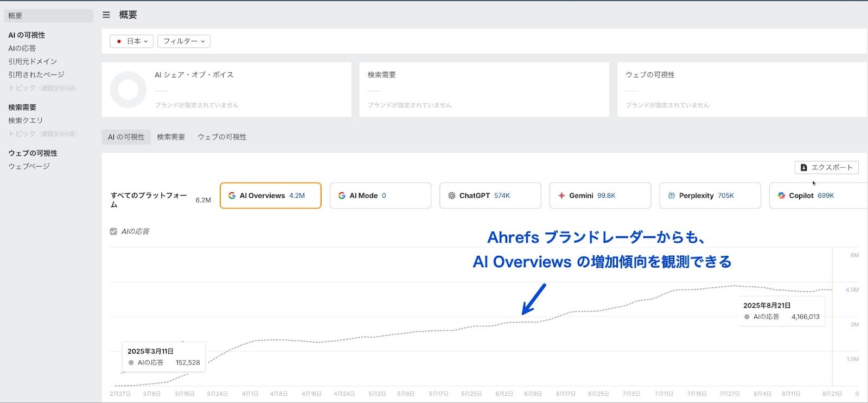Open 引用元ドメイン in the sidebar
The width and height of the screenshot is (868, 403).
click(x=33, y=61)
